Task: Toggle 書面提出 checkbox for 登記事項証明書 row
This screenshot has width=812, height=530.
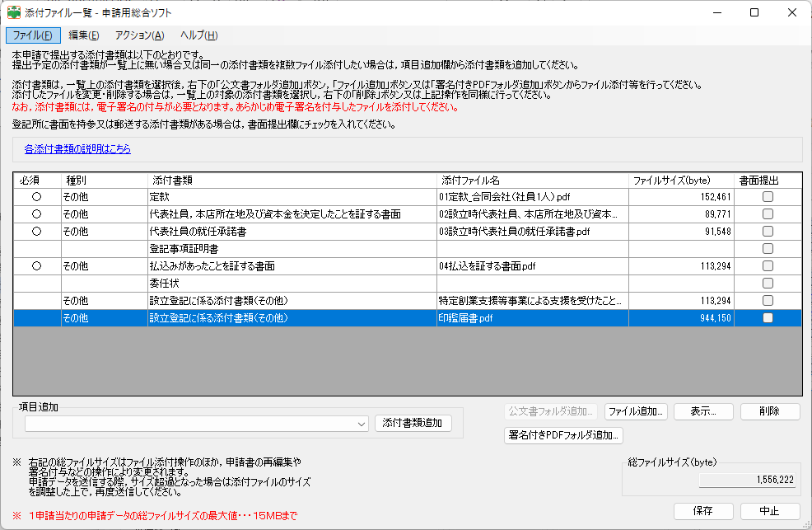Action: (768, 249)
